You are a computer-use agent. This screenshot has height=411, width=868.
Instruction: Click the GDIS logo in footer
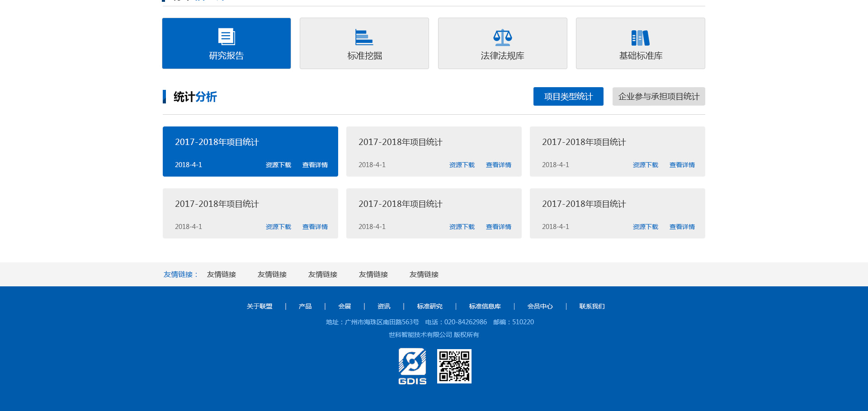412,366
